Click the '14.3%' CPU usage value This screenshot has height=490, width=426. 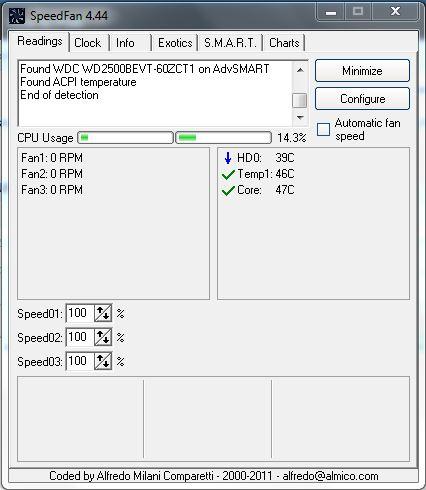click(x=292, y=138)
